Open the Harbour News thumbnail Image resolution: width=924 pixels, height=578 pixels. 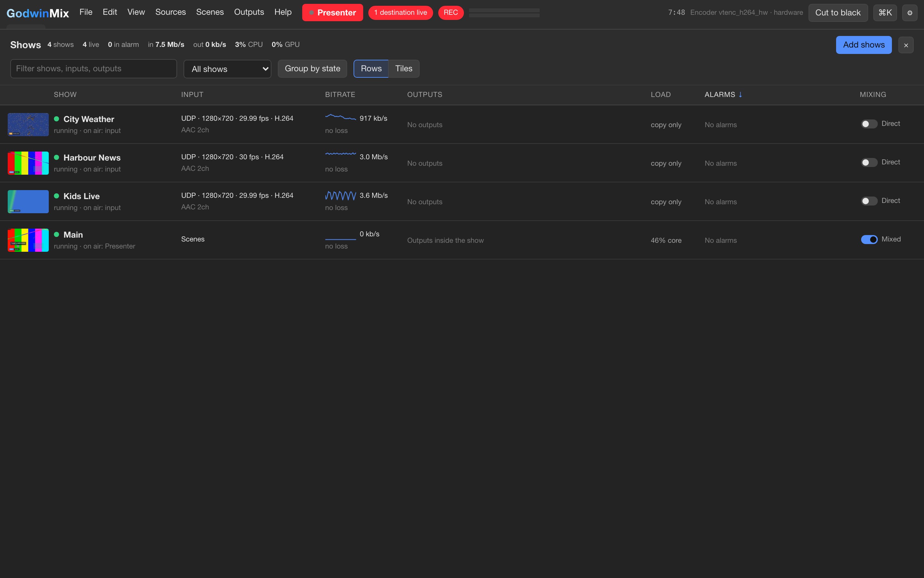28,163
